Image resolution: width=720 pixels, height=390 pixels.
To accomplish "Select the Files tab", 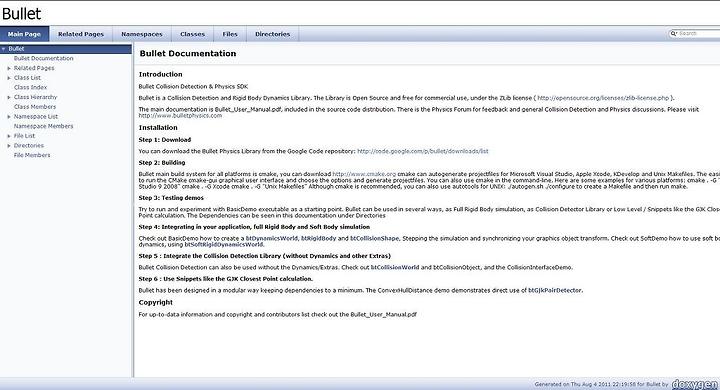I will tap(230, 34).
